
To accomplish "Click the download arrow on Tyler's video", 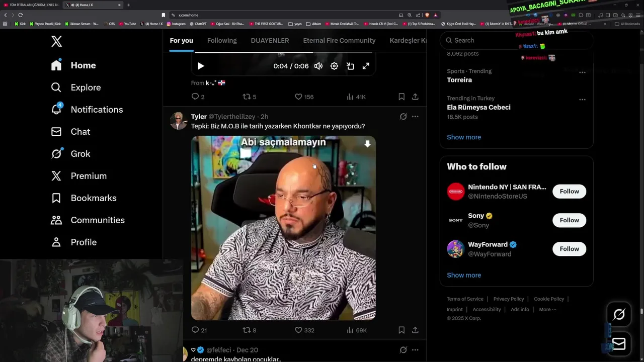I will (367, 144).
